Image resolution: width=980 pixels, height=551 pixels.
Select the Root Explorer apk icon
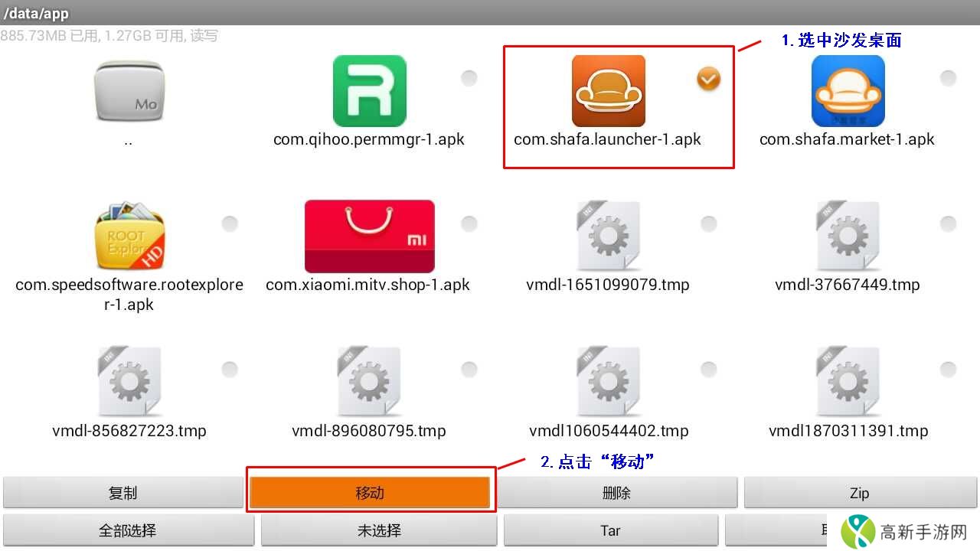coord(129,236)
